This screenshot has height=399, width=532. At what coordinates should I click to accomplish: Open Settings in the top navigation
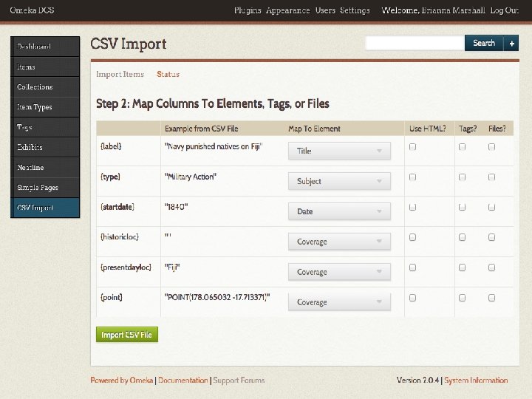tap(355, 10)
